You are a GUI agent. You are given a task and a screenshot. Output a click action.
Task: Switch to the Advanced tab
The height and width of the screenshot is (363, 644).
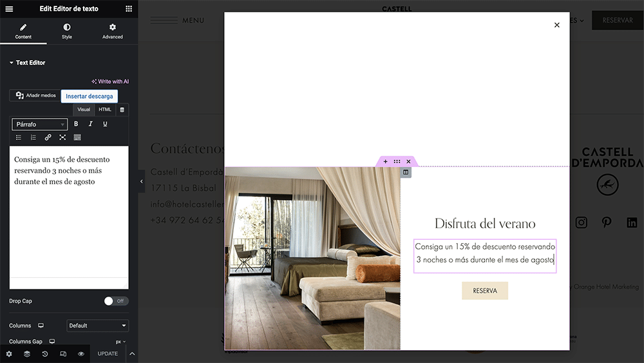(x=113, y=31)
